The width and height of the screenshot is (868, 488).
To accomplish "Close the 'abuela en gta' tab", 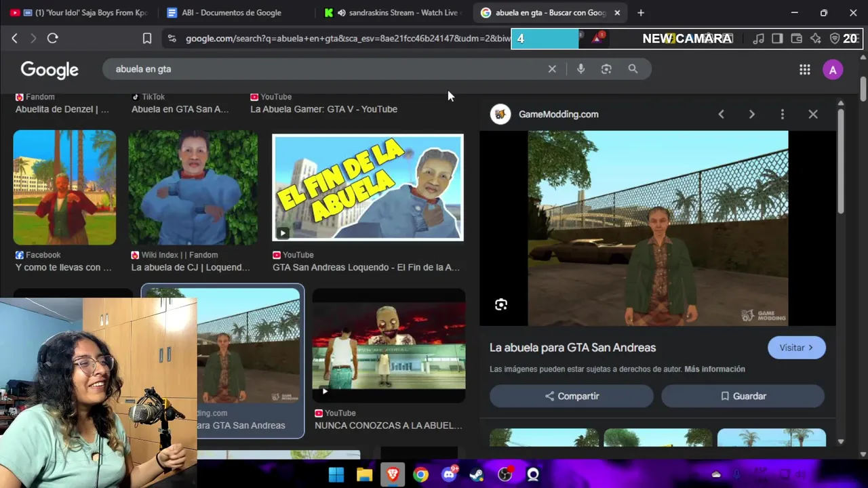I will pyautogui.click(x=617, y=13).
